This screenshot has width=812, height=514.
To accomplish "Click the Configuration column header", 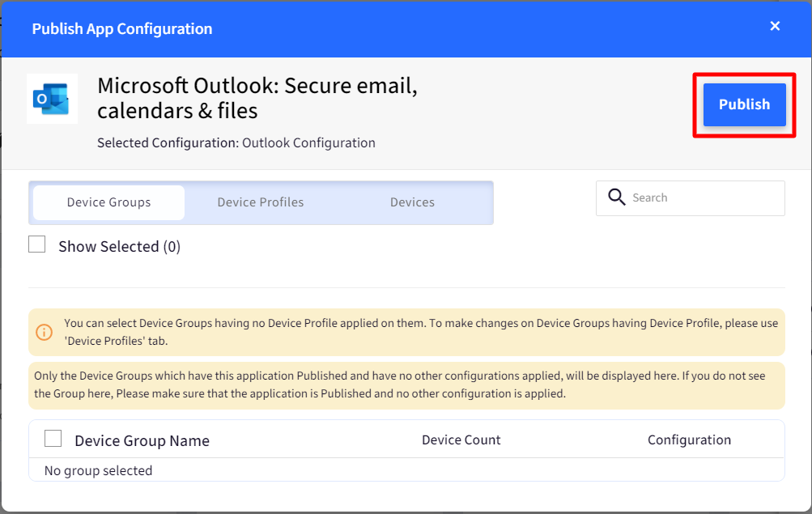I will click(689, 440).
